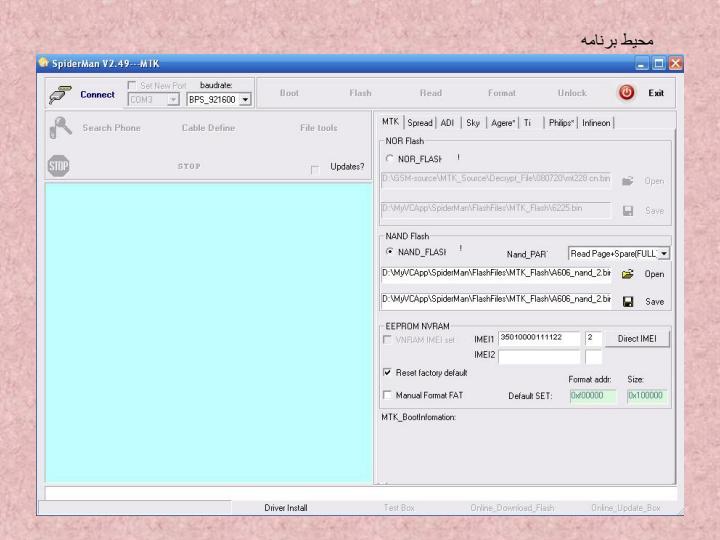Click Online_Update_Box in bottom bar

[626, 508]
